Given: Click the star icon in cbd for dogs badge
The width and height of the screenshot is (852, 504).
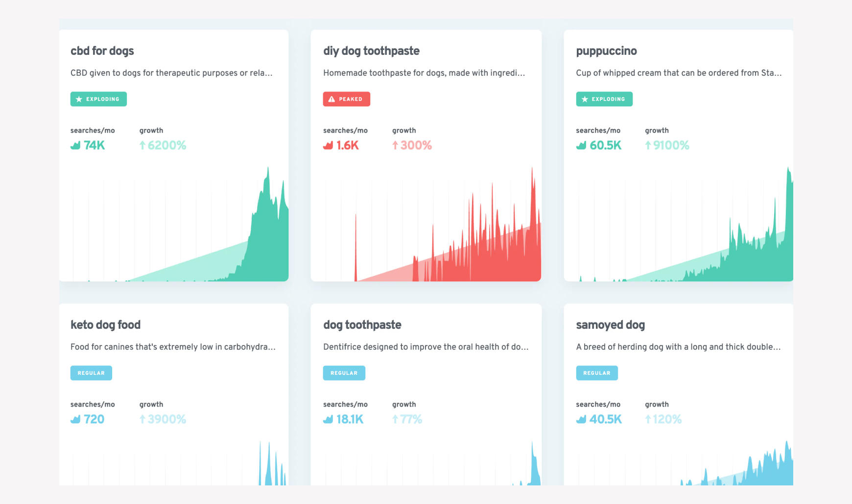Looking at the screenshot, I should pos(79,99).
